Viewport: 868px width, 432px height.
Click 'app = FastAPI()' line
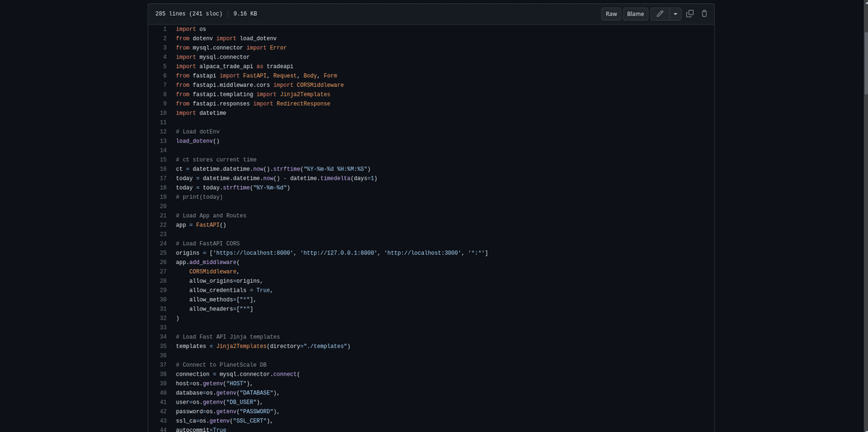pyautogui.click(x=201, y=225)
